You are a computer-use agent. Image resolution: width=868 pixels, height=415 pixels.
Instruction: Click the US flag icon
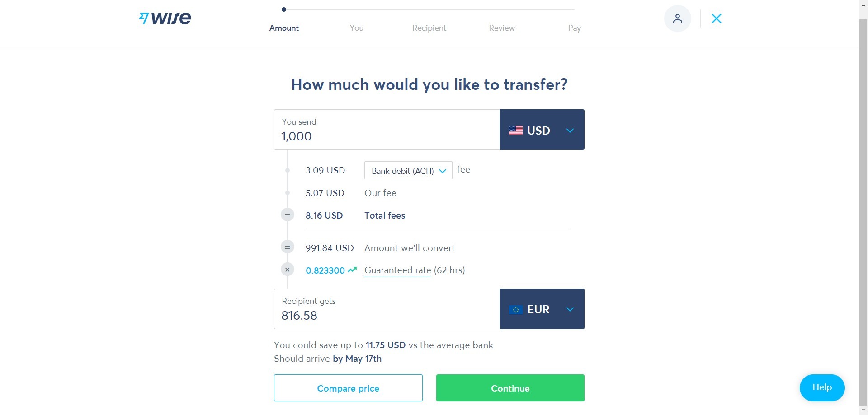pos(515,131)
